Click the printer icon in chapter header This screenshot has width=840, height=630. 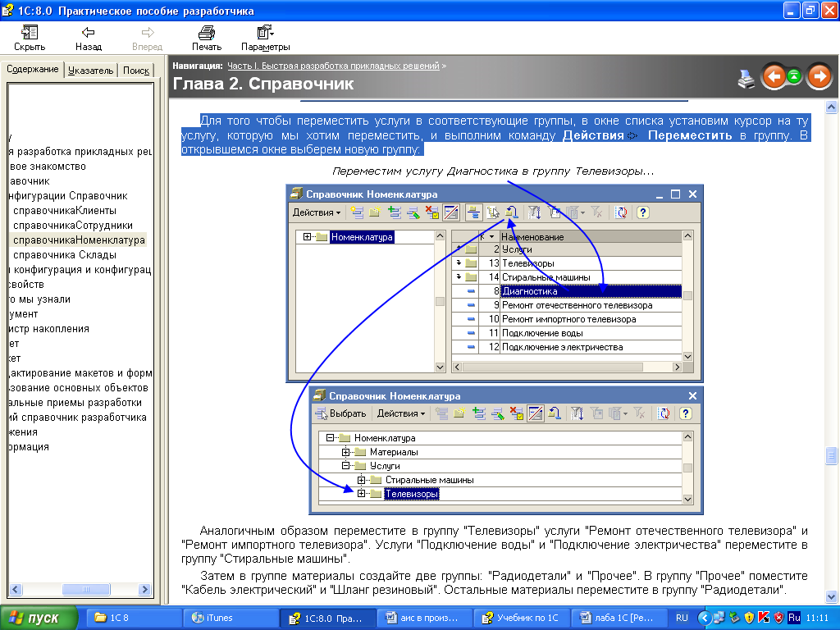tap(746, 78)
